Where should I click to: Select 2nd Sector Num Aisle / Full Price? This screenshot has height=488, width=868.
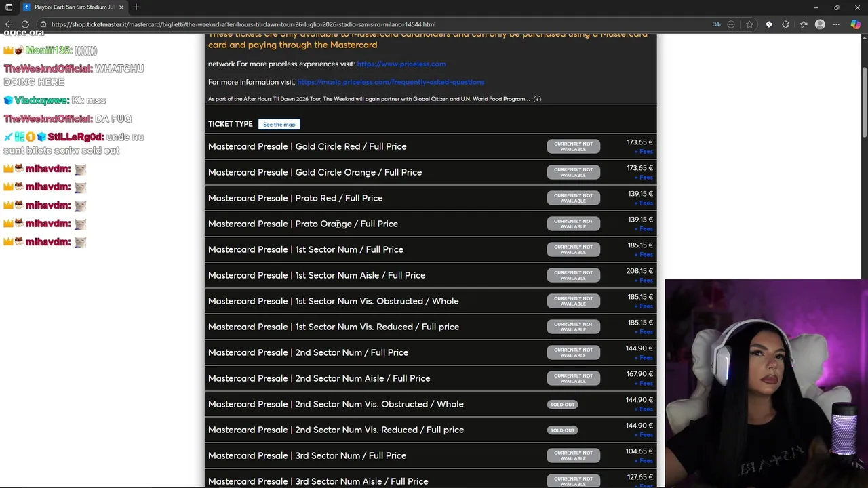point(319,378)
